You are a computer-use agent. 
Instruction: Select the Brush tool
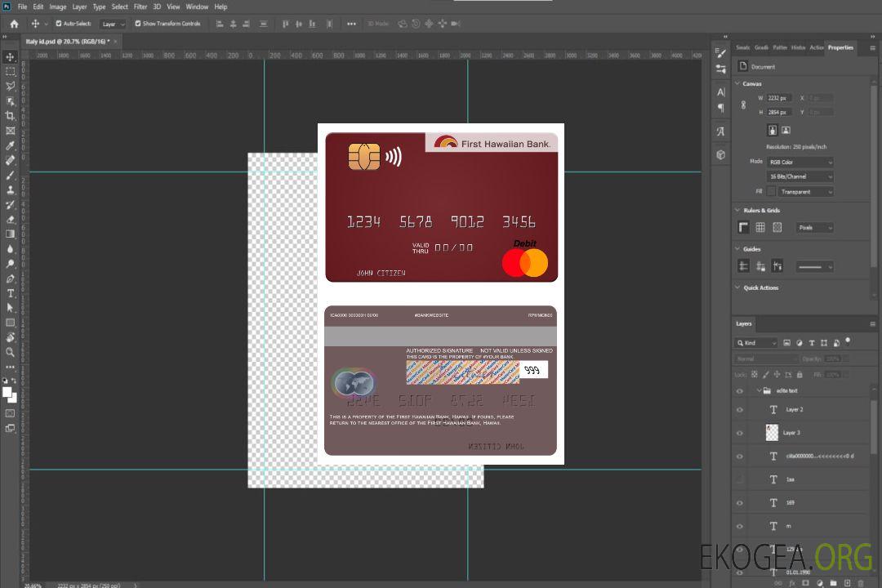pos(10,175)
